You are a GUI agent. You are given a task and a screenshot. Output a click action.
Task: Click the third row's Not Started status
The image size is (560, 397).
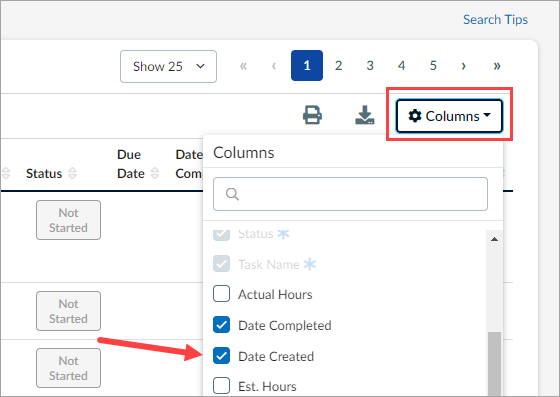point(68,368)
